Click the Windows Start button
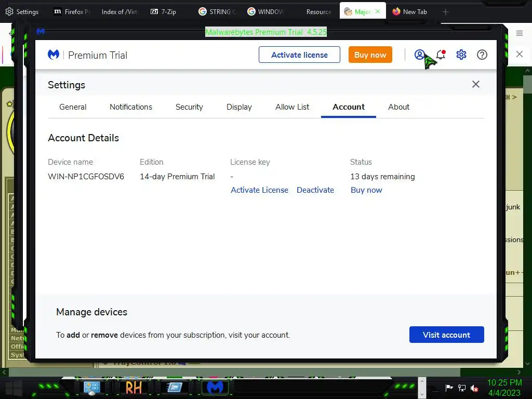Image resolution: width=532 pixels, height=399 pixels. coord(14,388)
